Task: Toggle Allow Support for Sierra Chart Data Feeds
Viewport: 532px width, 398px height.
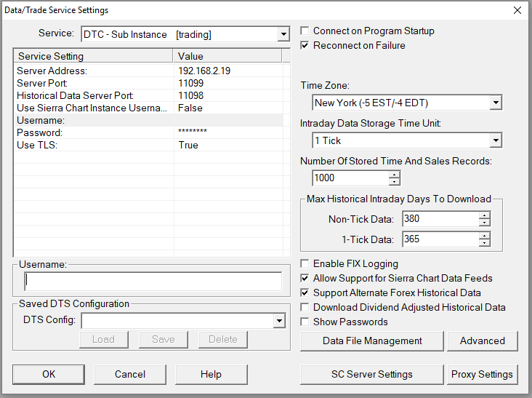Action: coord(305,278)
